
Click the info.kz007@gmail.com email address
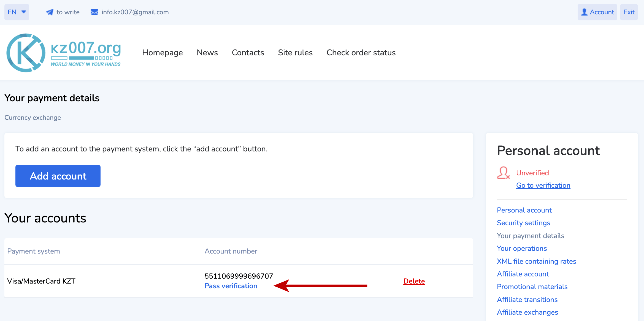pyautogui.click(x=135, y=12)
